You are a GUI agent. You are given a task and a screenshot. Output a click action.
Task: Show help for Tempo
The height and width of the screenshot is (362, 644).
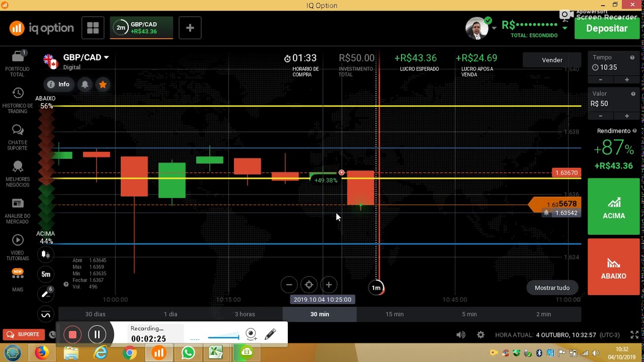(x=633, y=58)
